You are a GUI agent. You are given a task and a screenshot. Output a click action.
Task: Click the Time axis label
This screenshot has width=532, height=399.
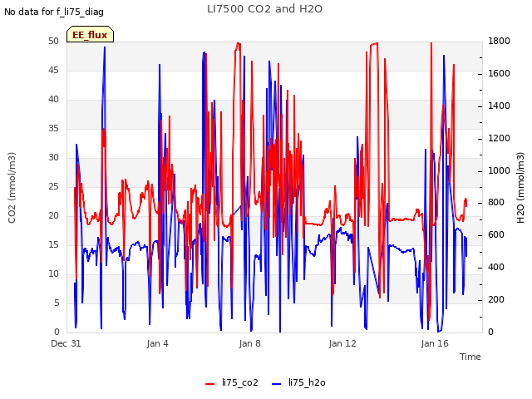coord(470,357)
